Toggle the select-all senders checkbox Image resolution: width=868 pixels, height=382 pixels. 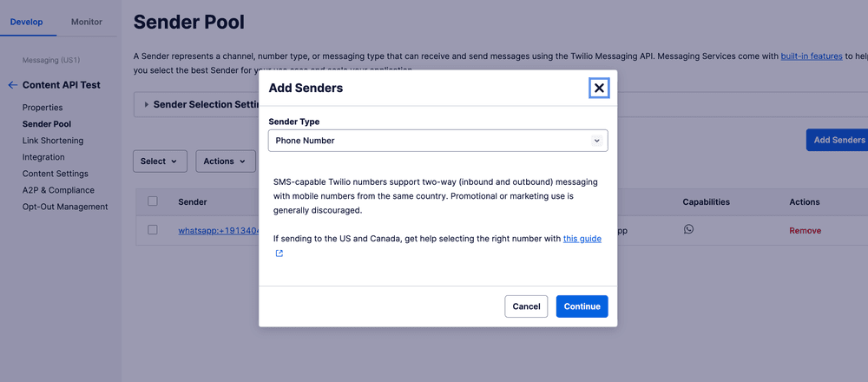point(153,201)
